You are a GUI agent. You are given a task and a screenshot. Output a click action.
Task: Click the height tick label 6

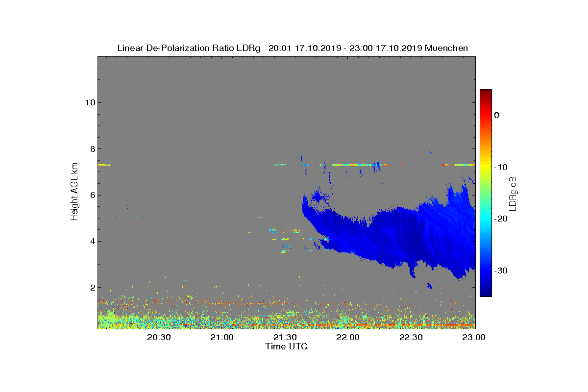click(x=92, y=195)
